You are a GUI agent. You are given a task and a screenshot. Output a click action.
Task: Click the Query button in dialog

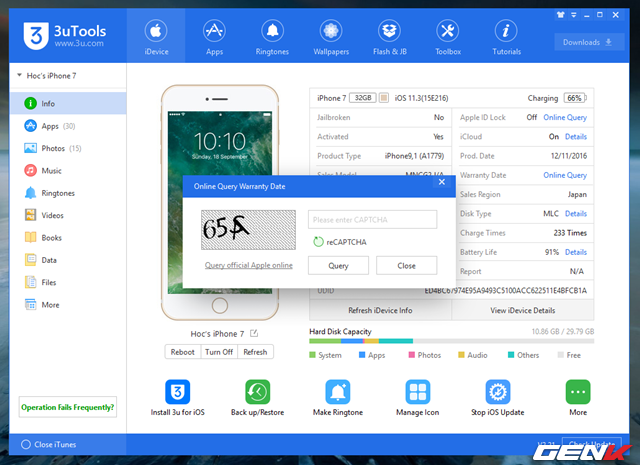[x=338, y=265]
